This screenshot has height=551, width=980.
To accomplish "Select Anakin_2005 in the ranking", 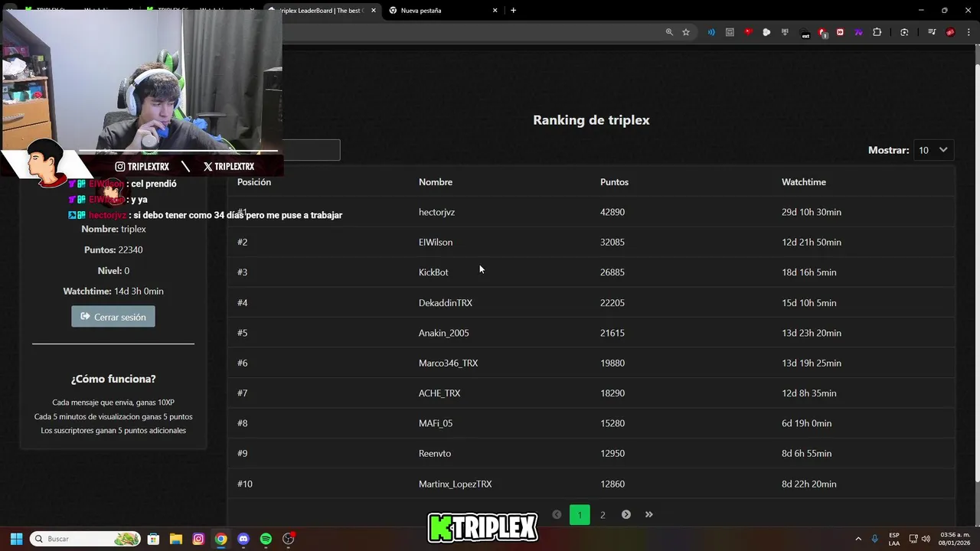I will coord(444,333).
